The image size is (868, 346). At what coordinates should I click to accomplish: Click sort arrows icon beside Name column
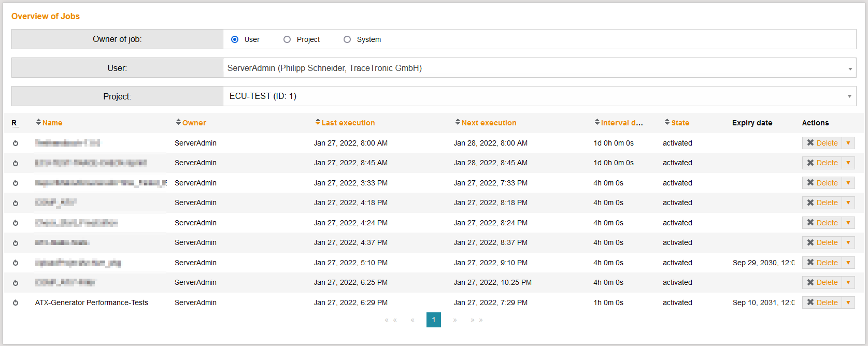(x=38, y=122)
